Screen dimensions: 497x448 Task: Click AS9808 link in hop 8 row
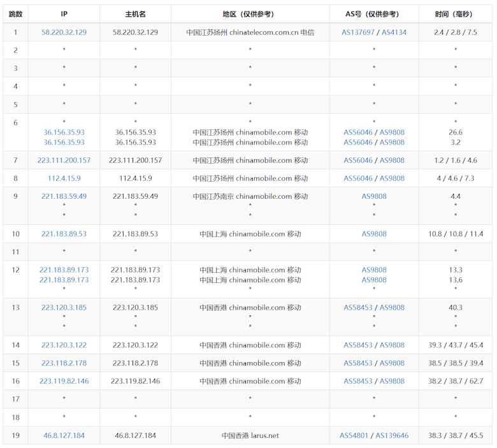392,178
